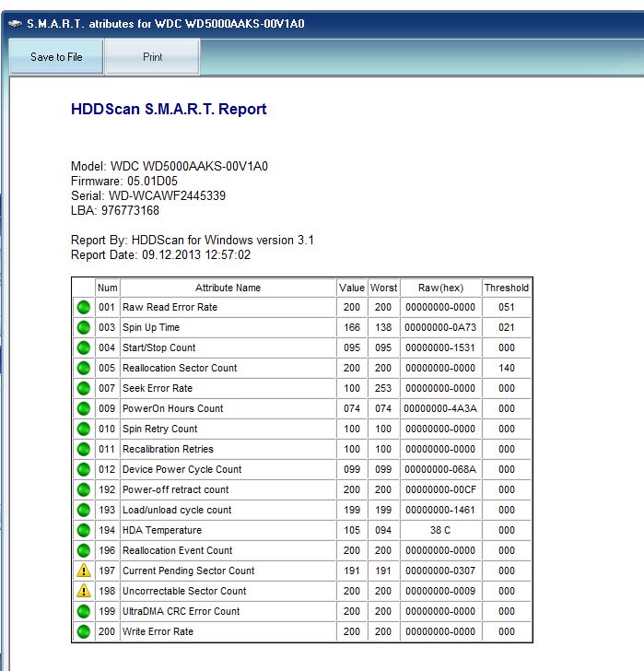
Task: Click the Start/Stop Count attribute name
Action: pos(159,347)
